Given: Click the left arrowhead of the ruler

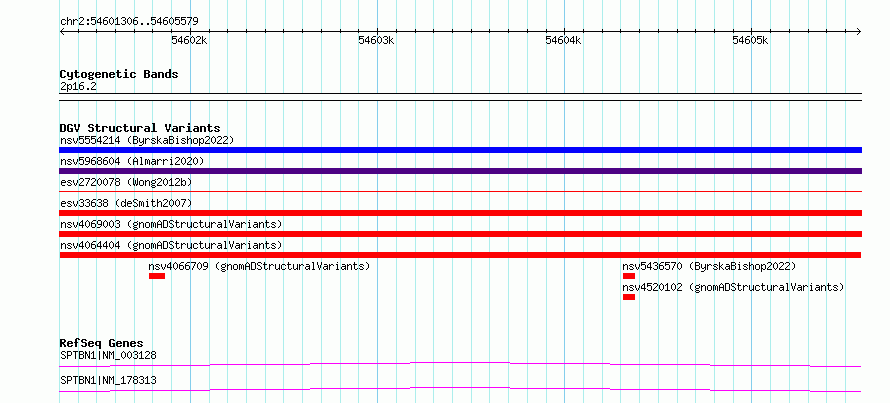Looking at the screenshot, I should (x=62, y=31).
